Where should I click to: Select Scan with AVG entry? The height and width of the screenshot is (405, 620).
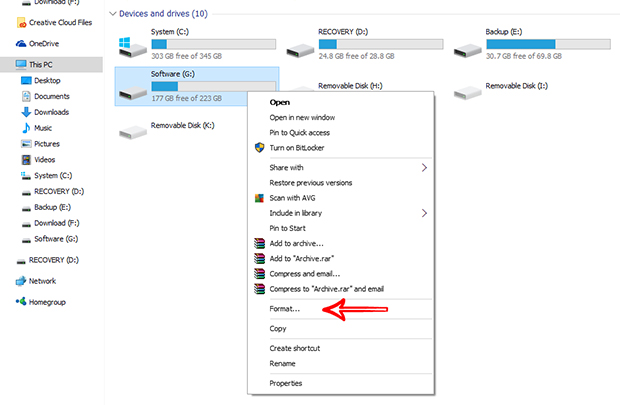[293, 198]
